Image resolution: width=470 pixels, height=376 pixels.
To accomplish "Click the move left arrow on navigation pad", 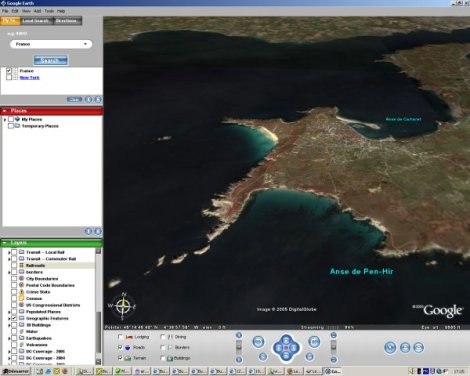I will tap(278, 348).
